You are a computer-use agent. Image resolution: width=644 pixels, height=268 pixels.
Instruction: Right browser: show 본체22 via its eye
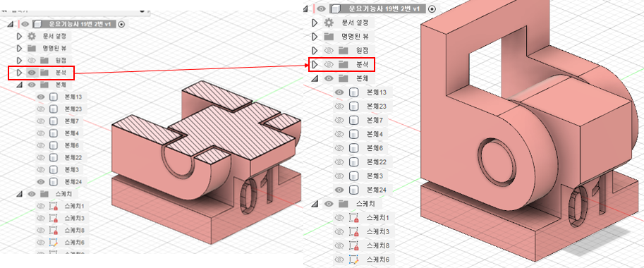click(x=339, y=162)
